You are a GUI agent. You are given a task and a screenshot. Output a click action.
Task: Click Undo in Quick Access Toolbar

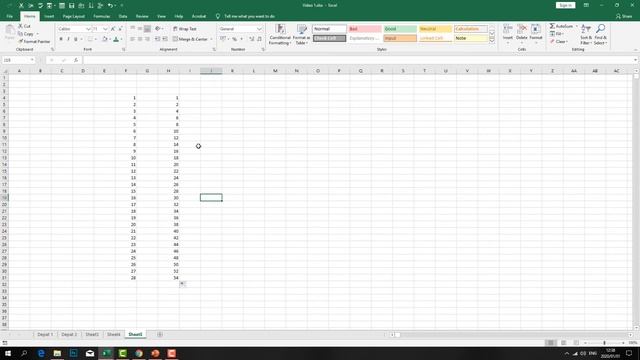110,5
